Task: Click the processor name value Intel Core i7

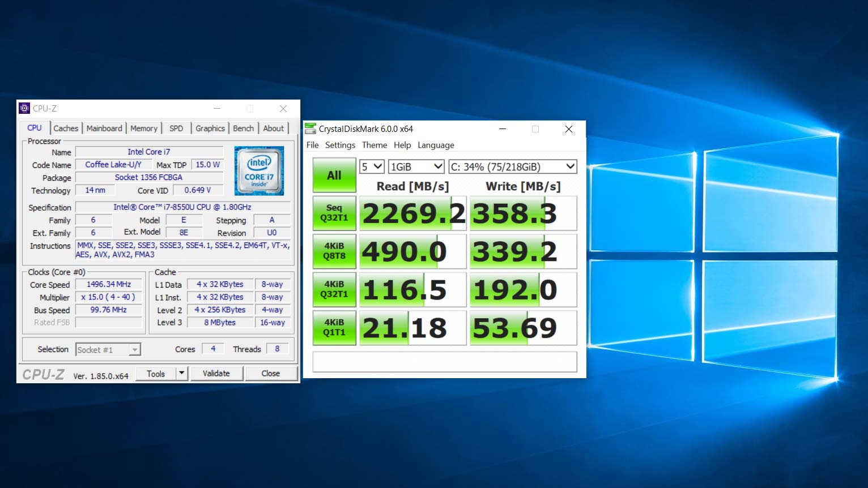Action: (149, 152)
